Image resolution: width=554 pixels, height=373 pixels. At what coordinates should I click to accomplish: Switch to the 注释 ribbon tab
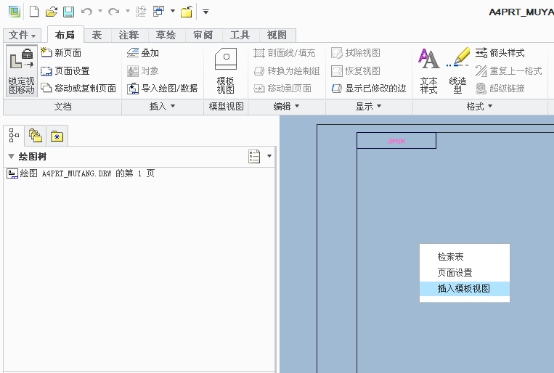tap(128, 35)
